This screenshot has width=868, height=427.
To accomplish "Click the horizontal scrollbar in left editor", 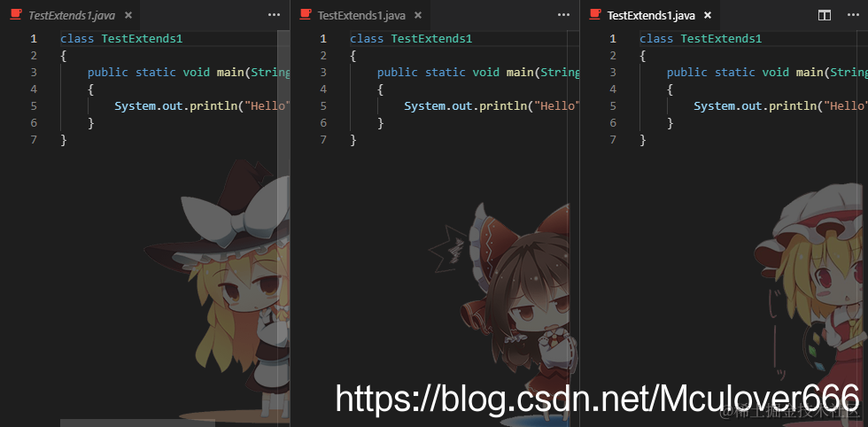I will point(137,423).
